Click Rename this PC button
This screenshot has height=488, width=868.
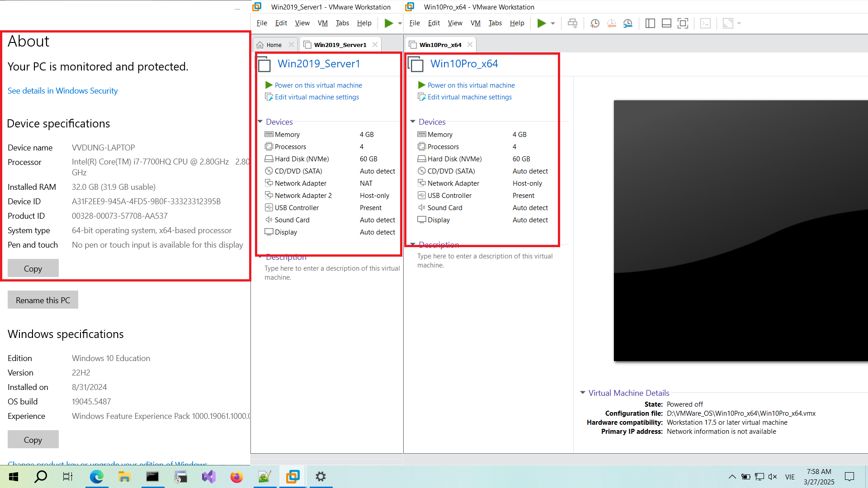tap(43, 300)
